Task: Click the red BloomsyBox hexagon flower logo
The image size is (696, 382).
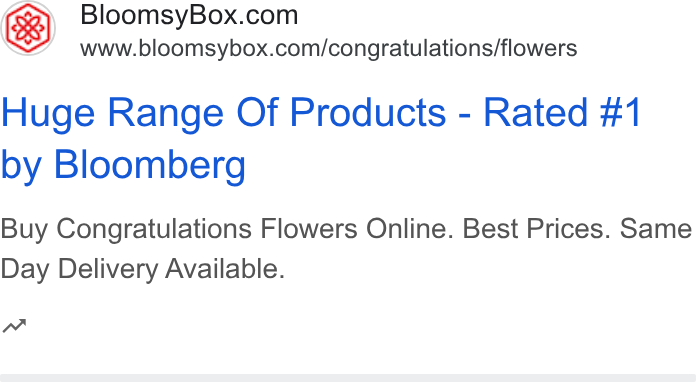Action: (x=28, y=28)
